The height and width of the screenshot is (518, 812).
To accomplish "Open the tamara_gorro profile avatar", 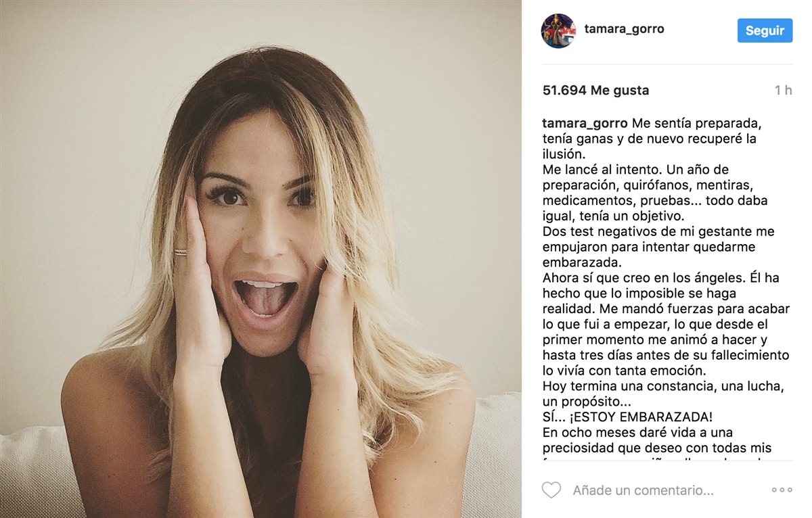I will 558,30.
